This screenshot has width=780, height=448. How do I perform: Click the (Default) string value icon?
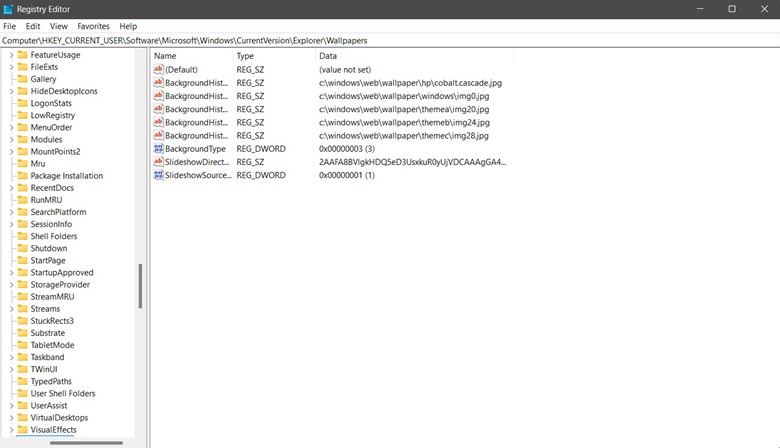click(x=158, y=70)
